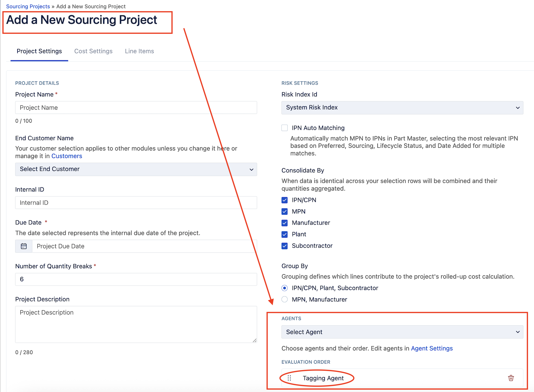This screenshot has height=392, width=534.
Task: Open the Select Agent dropdown
Action: 402,332
